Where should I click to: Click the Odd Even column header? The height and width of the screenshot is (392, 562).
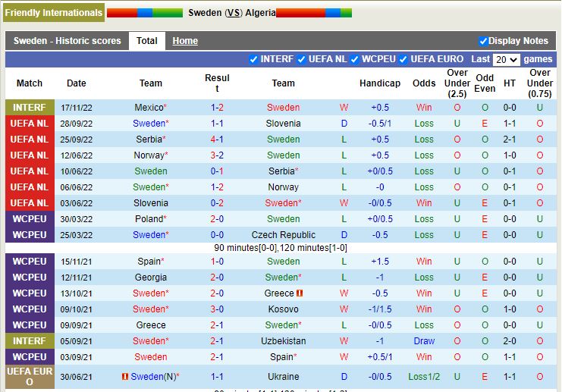(485, 83)
